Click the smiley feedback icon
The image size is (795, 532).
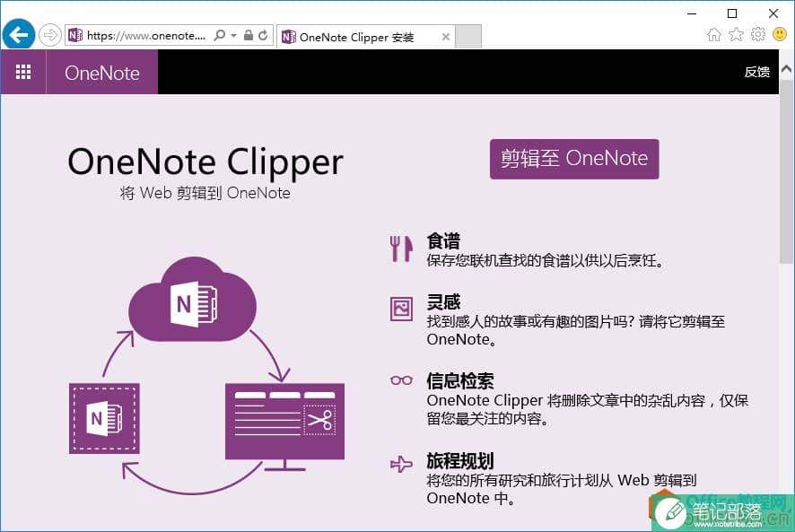pyautogui.click(x=780, y=34)
